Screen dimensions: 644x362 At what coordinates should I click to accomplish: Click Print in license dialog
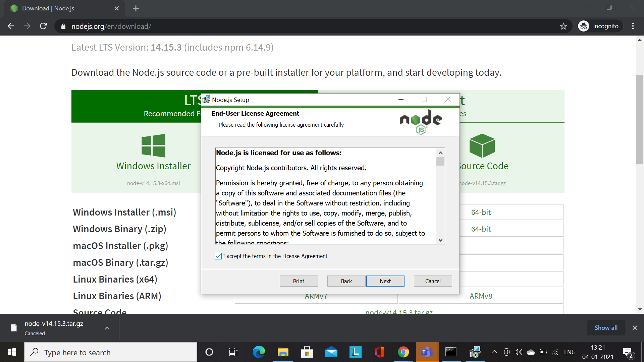pos(299,281)
